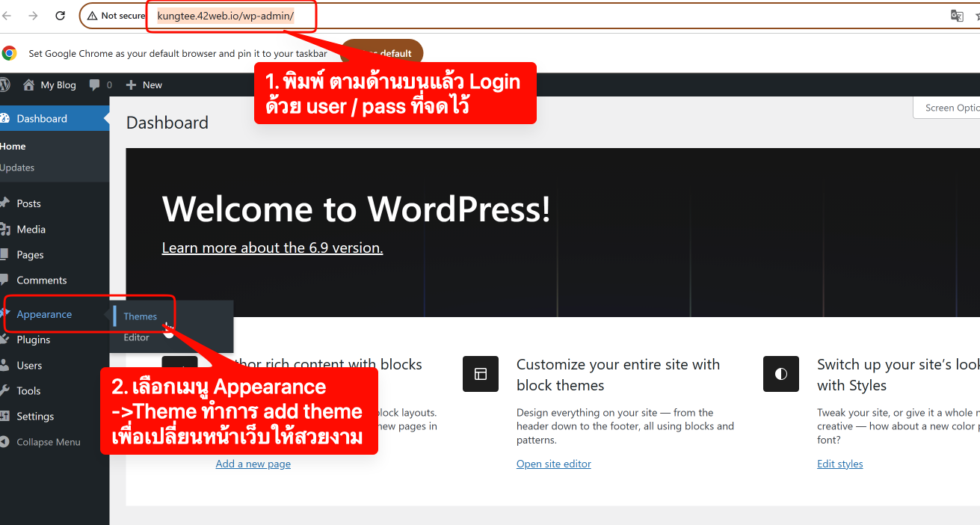Open the Appearance menu
The width and height of the screenshot is (980, 525).
44,314
